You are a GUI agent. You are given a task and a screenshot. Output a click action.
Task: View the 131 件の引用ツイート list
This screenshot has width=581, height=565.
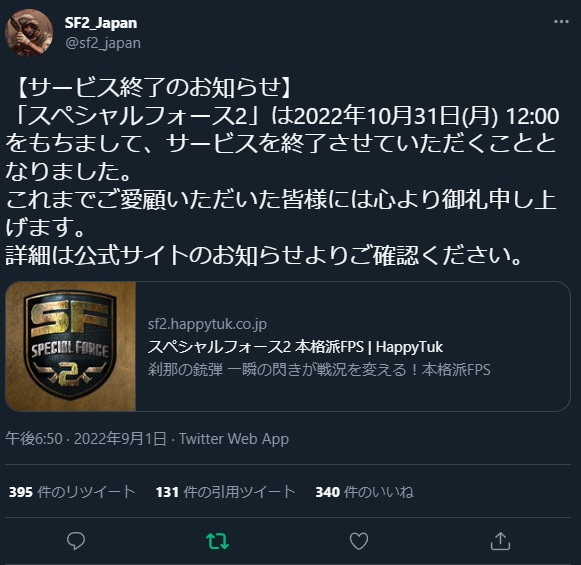(x=226, y=492)
